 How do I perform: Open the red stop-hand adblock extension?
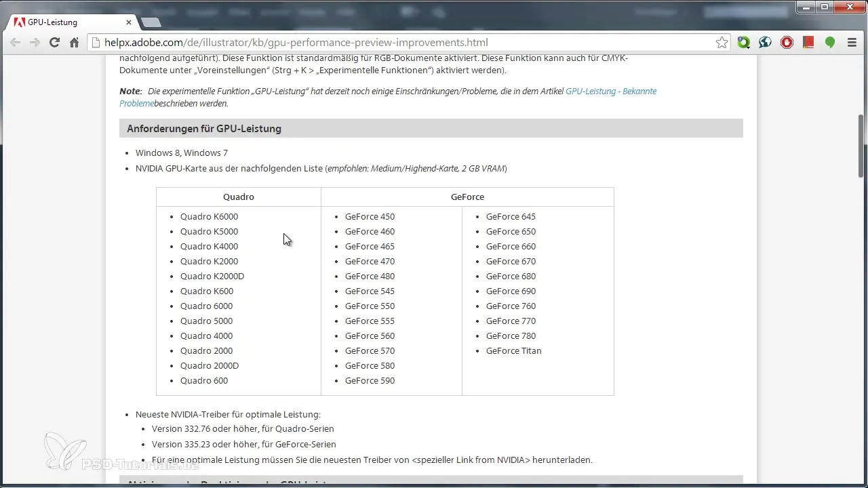point(787,43)
